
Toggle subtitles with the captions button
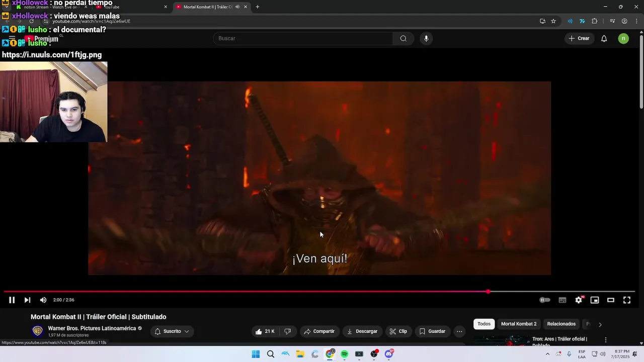pyautogui.click(x=562, y=300)
